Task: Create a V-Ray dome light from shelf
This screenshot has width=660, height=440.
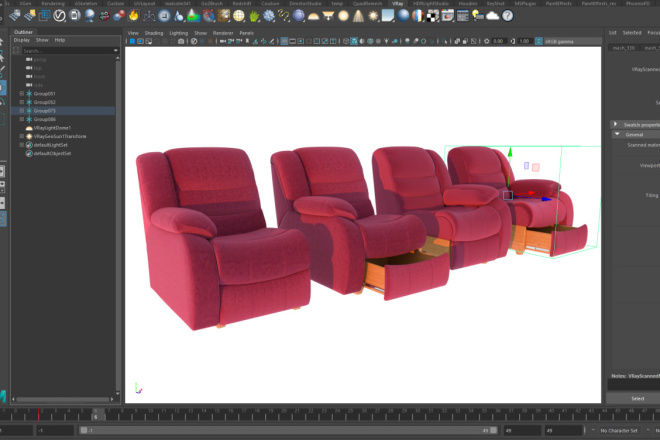Action: [x=313, y=16]
